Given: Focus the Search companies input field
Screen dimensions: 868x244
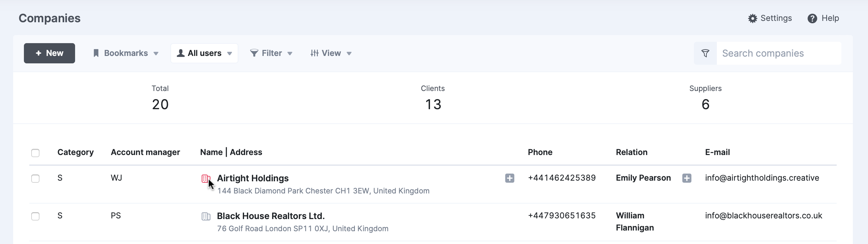Looking at the screenshot, I should click(x=779, y=53).
